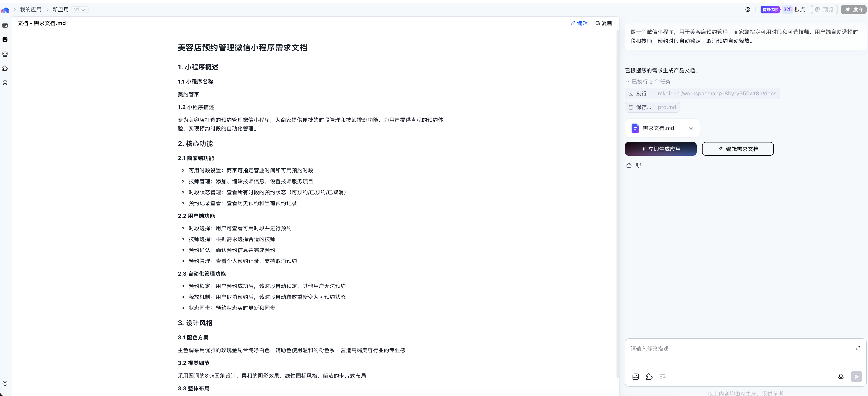Click the 立即生成应用 button

pos(660,149)
